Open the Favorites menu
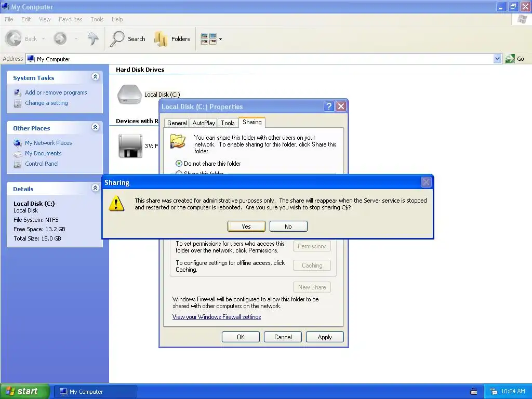 [x=71, y=19]
